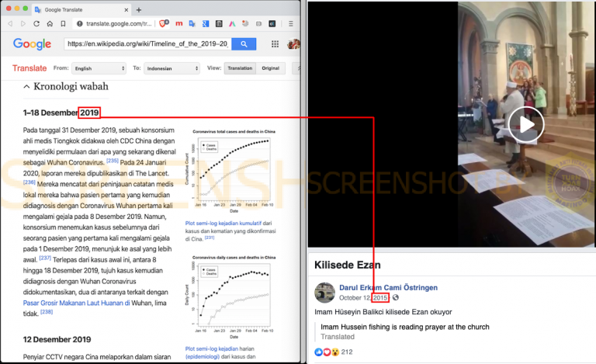Click 'Imam Hüseyin Balikci kilisede Ezan okuyor' text

tap(383, 312)
